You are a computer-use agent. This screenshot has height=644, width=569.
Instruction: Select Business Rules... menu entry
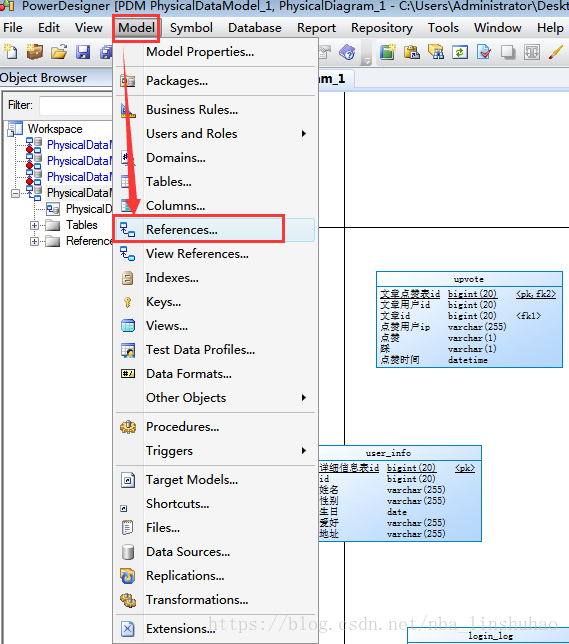pos(214,110)
